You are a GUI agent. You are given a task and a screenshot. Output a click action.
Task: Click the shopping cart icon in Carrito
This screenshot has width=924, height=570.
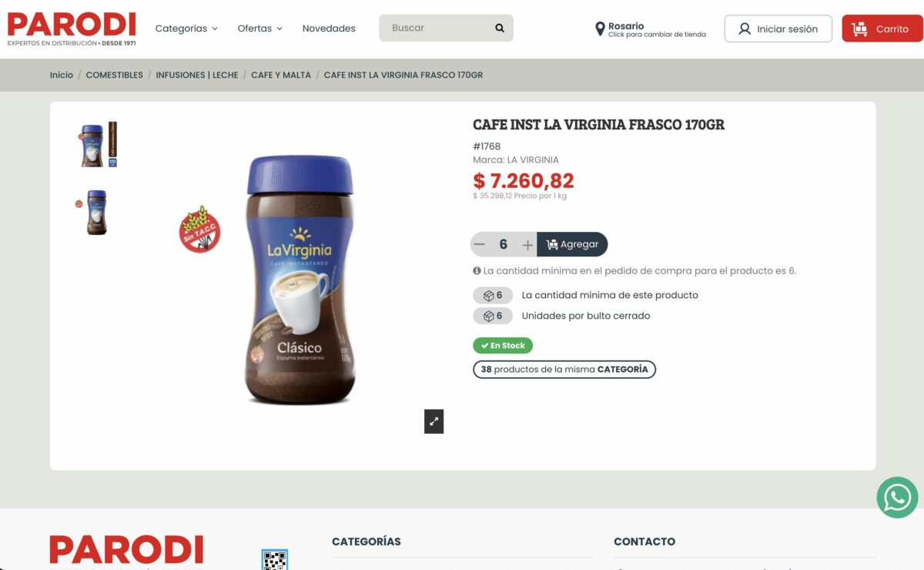coord(859,28)
